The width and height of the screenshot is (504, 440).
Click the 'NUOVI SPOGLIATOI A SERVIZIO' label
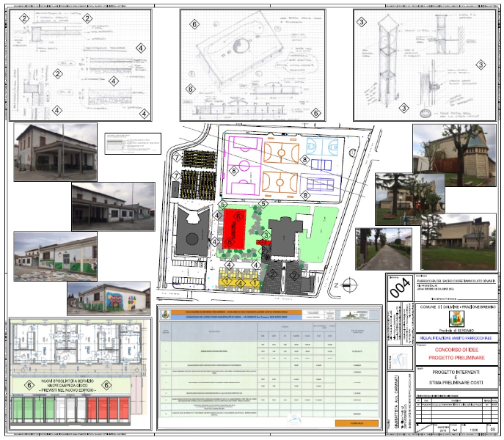tap(67, 381)
